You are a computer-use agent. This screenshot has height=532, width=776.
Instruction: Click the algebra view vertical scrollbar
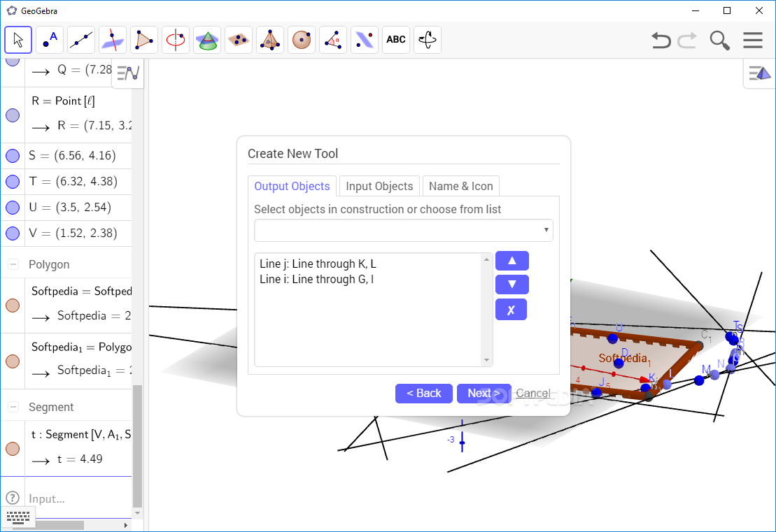[x=137, y=446]
